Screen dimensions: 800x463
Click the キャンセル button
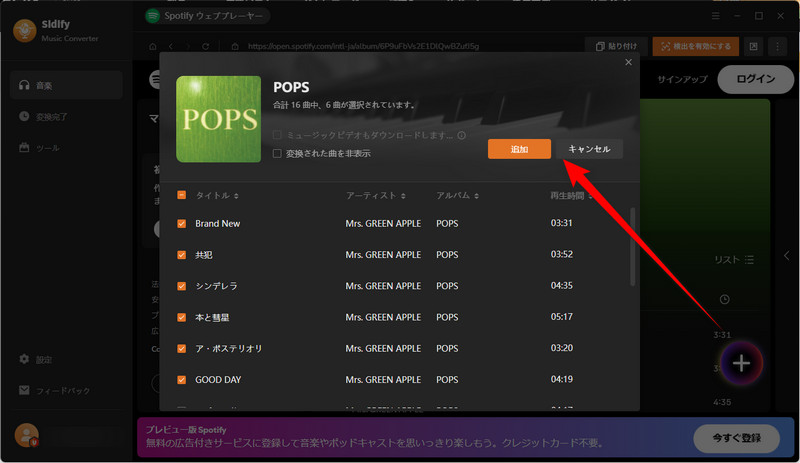click(x=589, y=149)
